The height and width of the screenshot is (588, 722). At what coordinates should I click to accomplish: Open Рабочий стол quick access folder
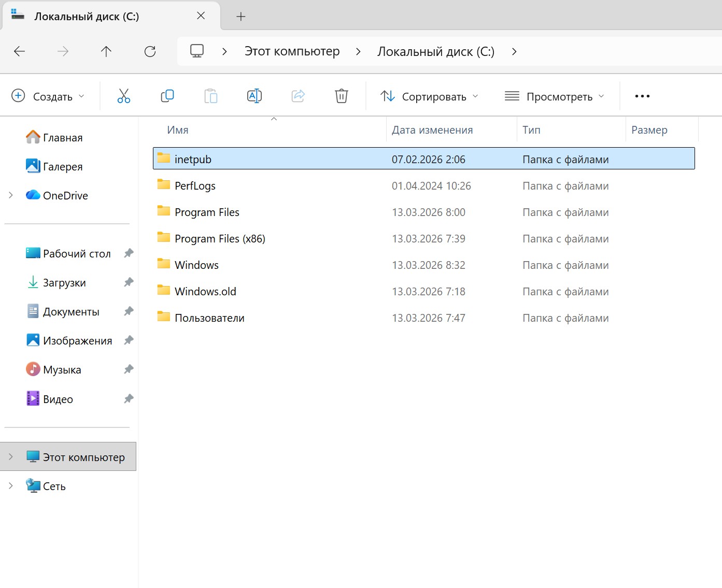pos(68,253)
